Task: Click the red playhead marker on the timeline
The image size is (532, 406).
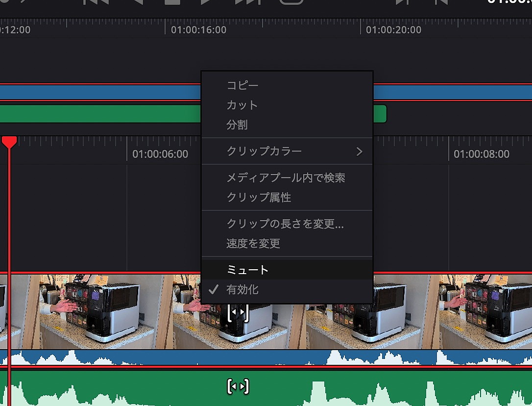Action: pos(8,142)
